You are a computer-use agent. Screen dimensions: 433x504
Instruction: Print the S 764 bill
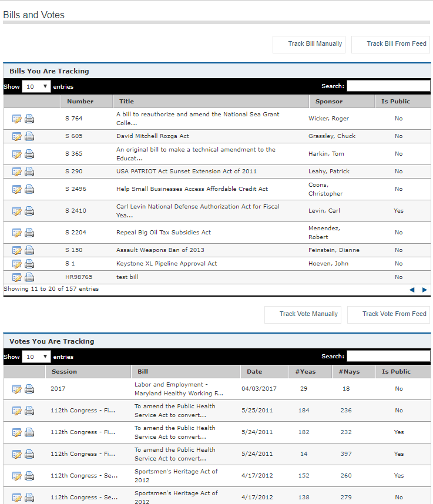pyautogui.click(x=29, y=119)
